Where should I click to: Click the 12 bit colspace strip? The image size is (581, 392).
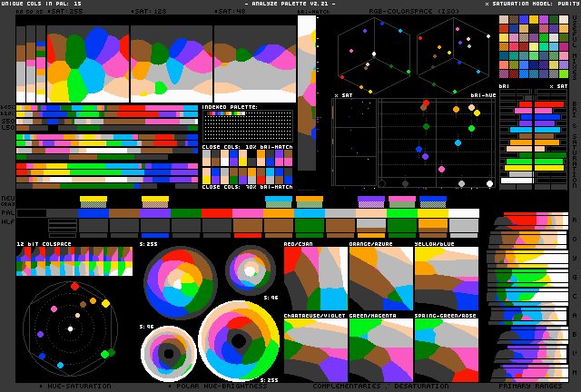click(74, 261)
